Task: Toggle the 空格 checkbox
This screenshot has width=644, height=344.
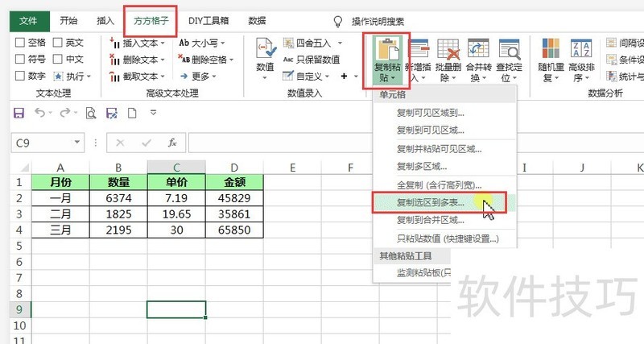Action: 19,43
